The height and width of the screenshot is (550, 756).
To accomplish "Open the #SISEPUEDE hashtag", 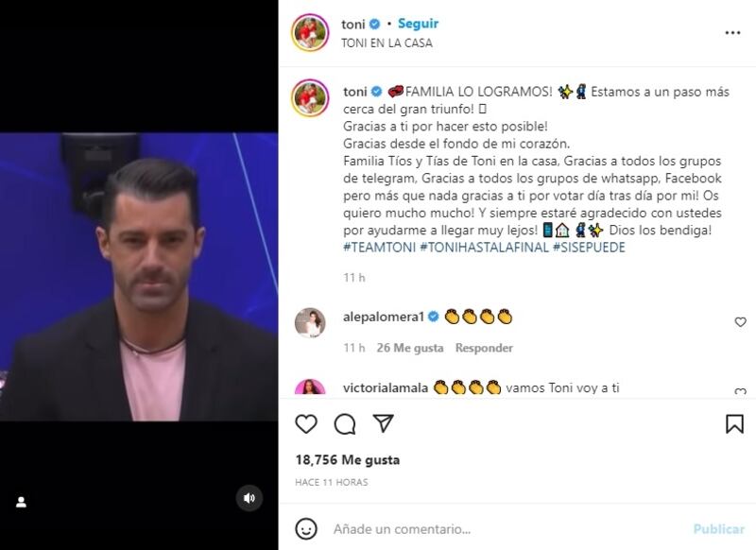I will click(589, 248).
